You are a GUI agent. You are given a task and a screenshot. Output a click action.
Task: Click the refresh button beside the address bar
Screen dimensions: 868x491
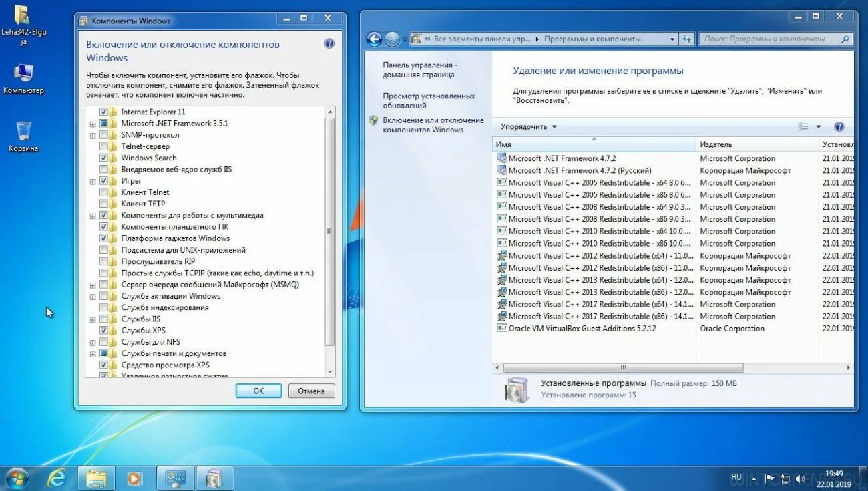click(687, 39)
